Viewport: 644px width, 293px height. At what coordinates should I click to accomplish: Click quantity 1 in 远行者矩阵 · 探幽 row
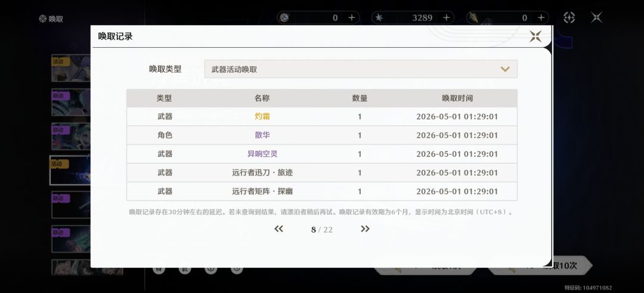tap(360, 192)
